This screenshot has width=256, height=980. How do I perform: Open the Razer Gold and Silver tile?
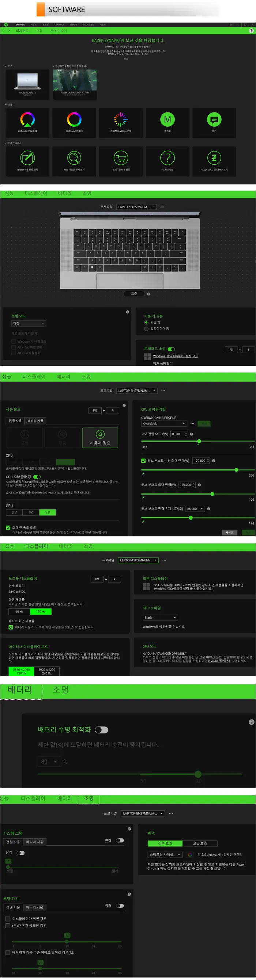coord(214,161)
